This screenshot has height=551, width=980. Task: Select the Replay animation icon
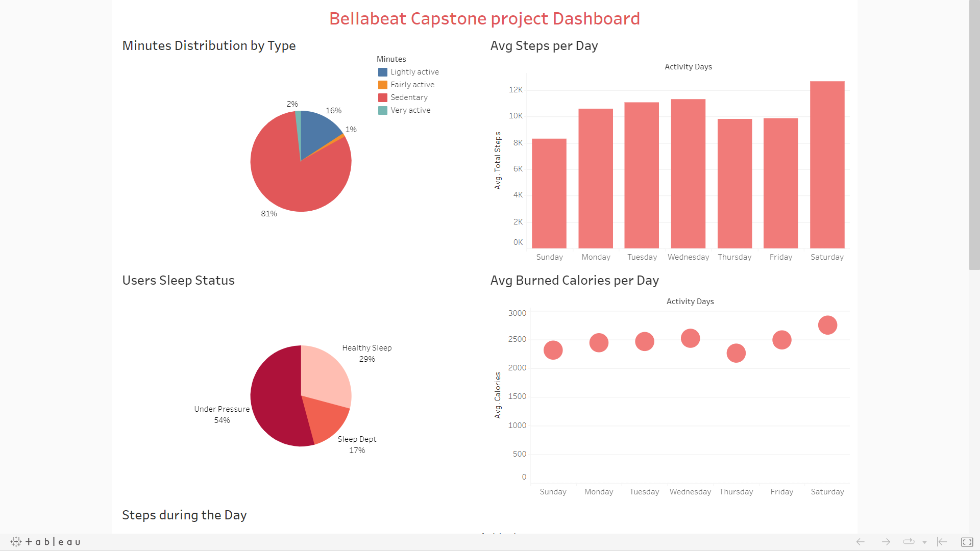click(x=909, y=542)
